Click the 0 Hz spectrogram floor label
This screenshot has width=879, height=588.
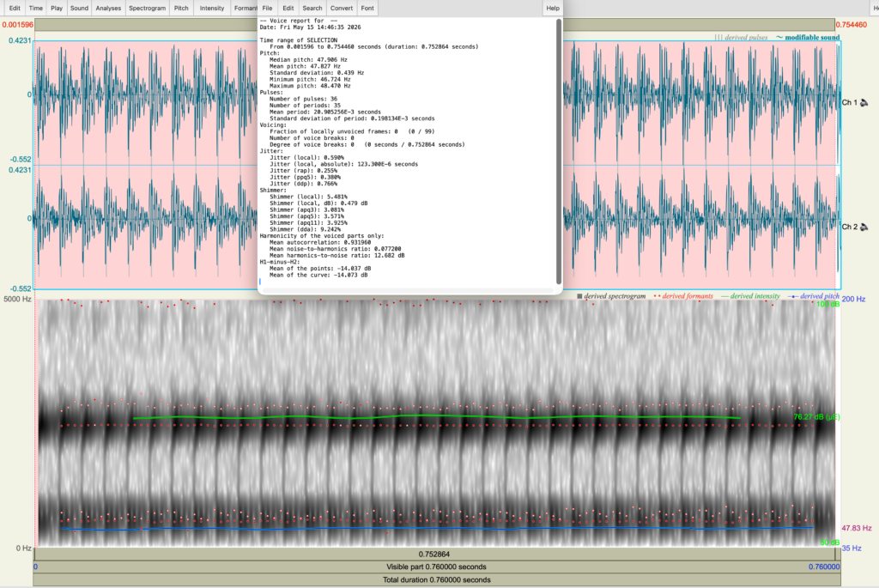tap(23, 549)
